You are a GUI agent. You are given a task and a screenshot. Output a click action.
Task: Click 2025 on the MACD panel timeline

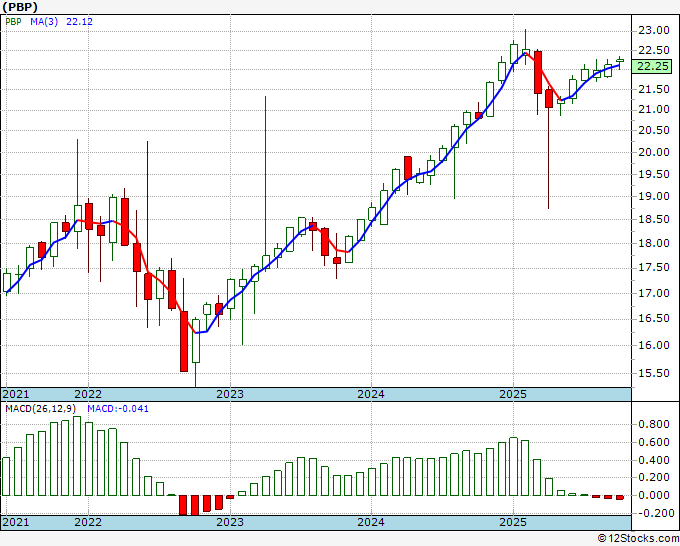pos(513,522)
